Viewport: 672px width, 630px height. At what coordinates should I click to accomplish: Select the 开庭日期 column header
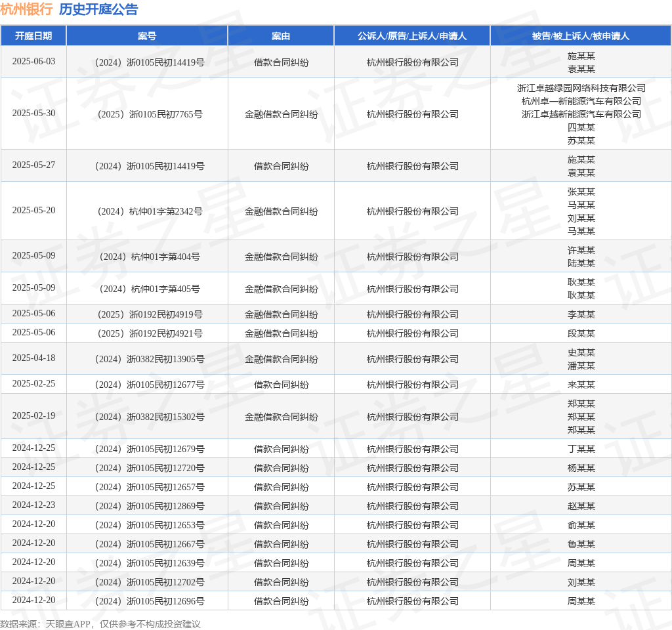(33, 36)
